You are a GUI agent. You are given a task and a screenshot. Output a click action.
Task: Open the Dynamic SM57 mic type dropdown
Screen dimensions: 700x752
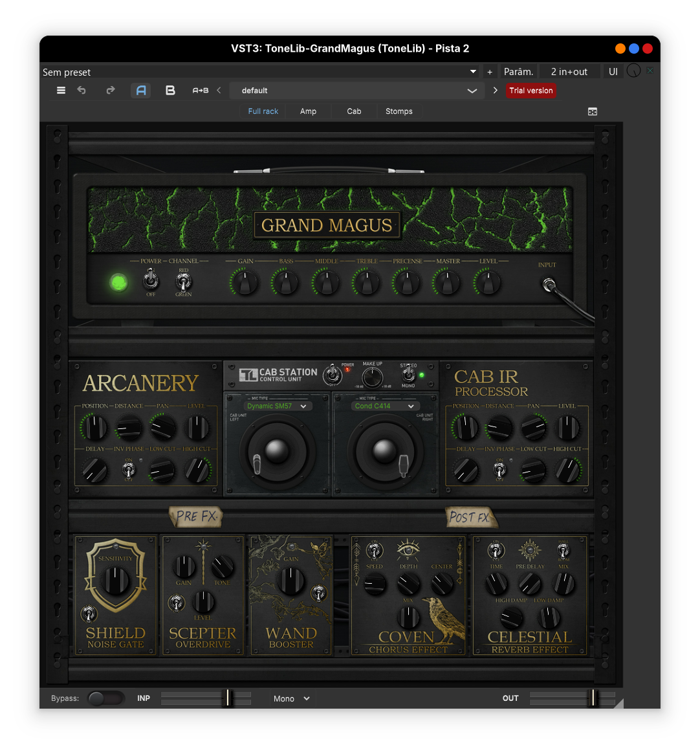click(277, 406)
